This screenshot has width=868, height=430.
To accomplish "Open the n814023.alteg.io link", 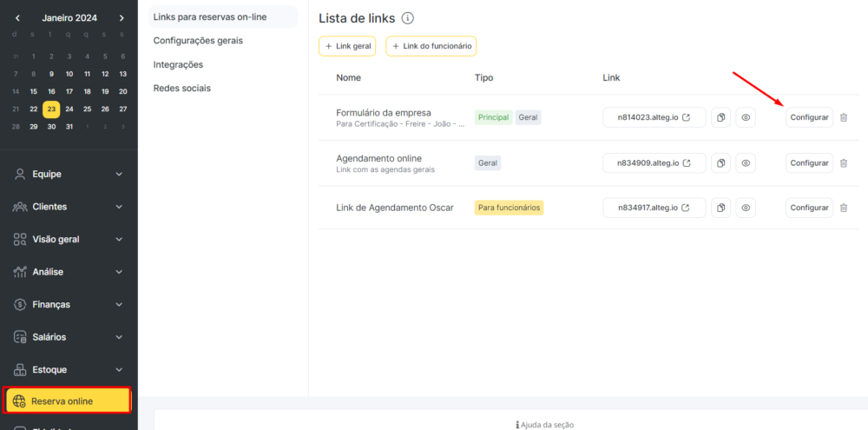I will coord(654,117).
